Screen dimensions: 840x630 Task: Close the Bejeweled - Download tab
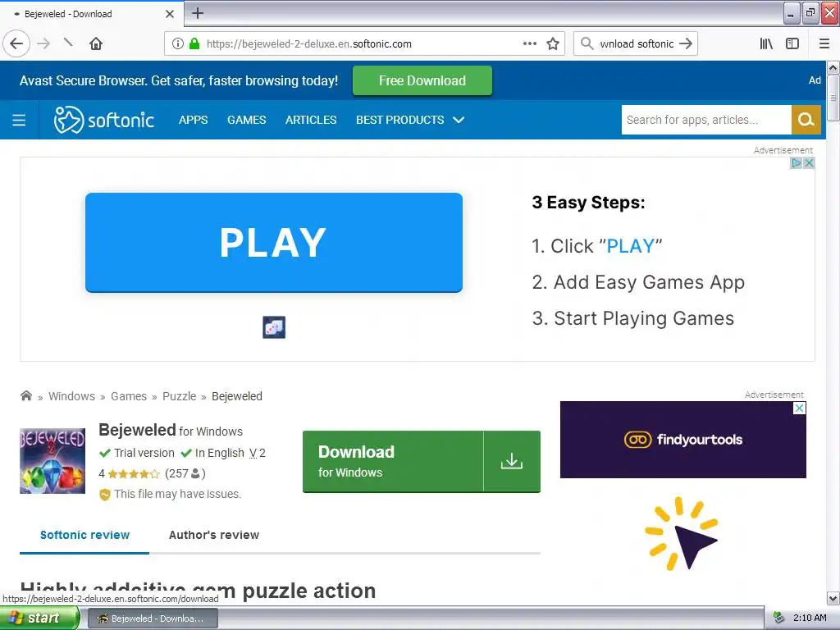point(169,14)
